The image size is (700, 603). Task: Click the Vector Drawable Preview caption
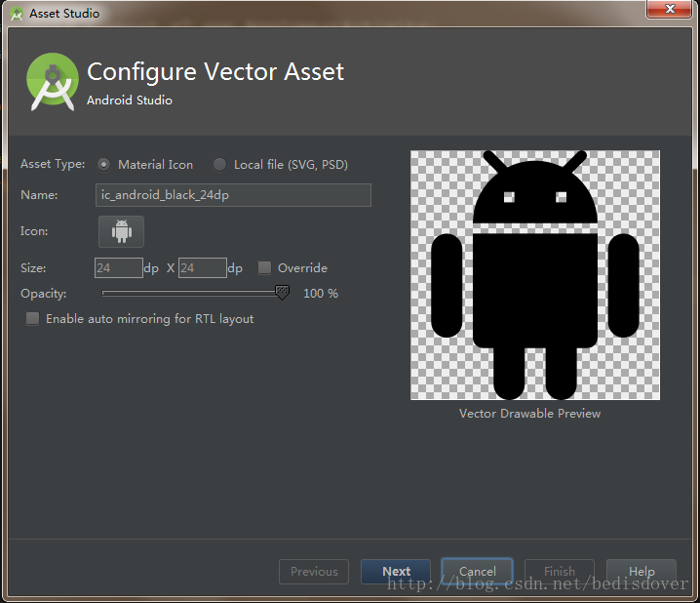click(x=530, y=414)
